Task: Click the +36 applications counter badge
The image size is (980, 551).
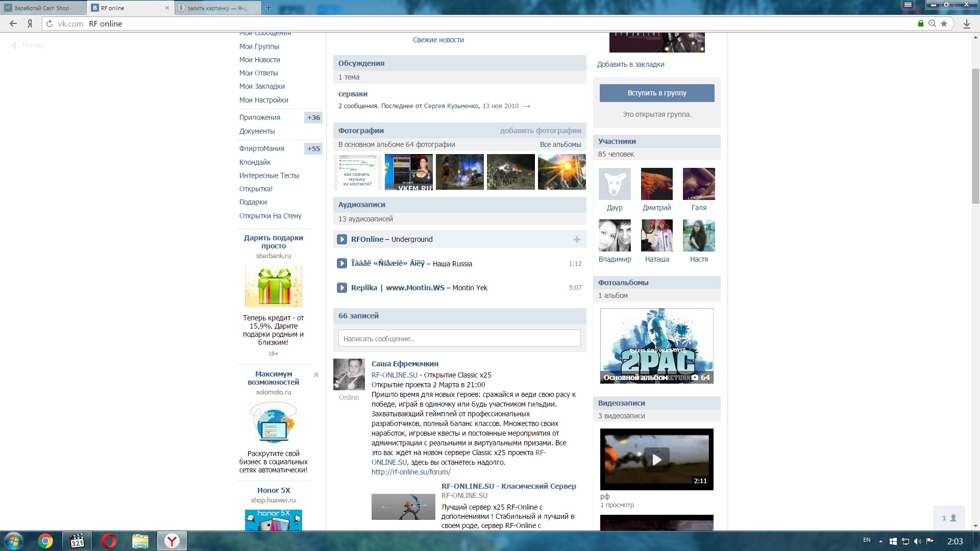Action: pos(313,117)
